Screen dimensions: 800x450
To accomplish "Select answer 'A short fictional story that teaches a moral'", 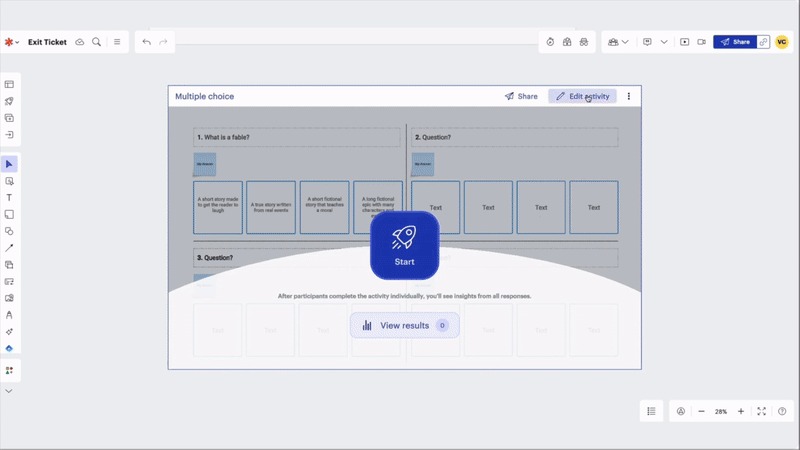I will [x=324, y=207].
